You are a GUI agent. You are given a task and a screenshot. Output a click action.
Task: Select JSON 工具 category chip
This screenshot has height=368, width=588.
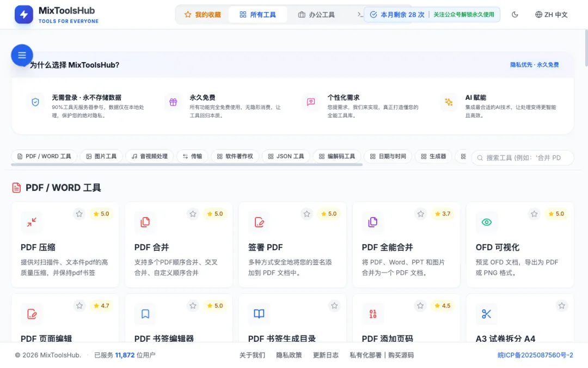286,156
